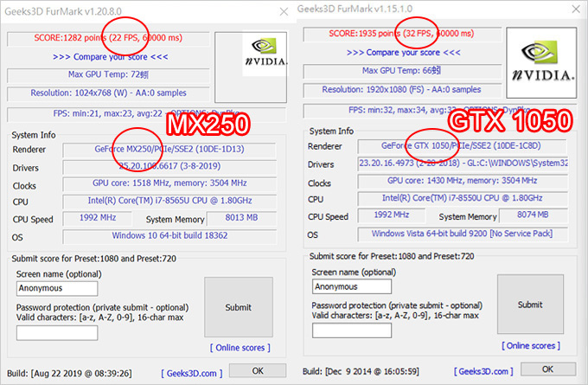Select renderer 'GeForce GTX 1050/PCIe/SSE2' field
The image size is (588, 385).
(462, 145)
